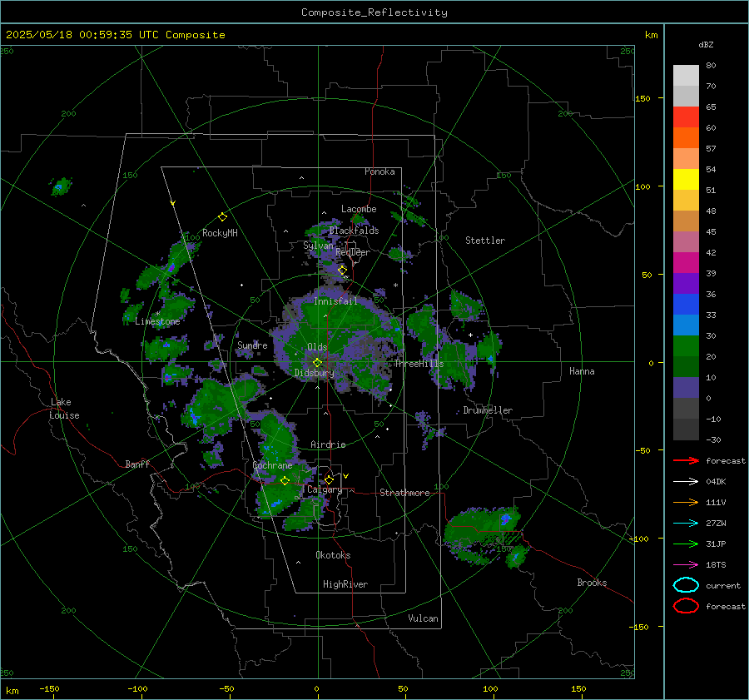749x700 pixels.
Task: Click the cyan current ellipse symbol
Action: coord(686,585)
